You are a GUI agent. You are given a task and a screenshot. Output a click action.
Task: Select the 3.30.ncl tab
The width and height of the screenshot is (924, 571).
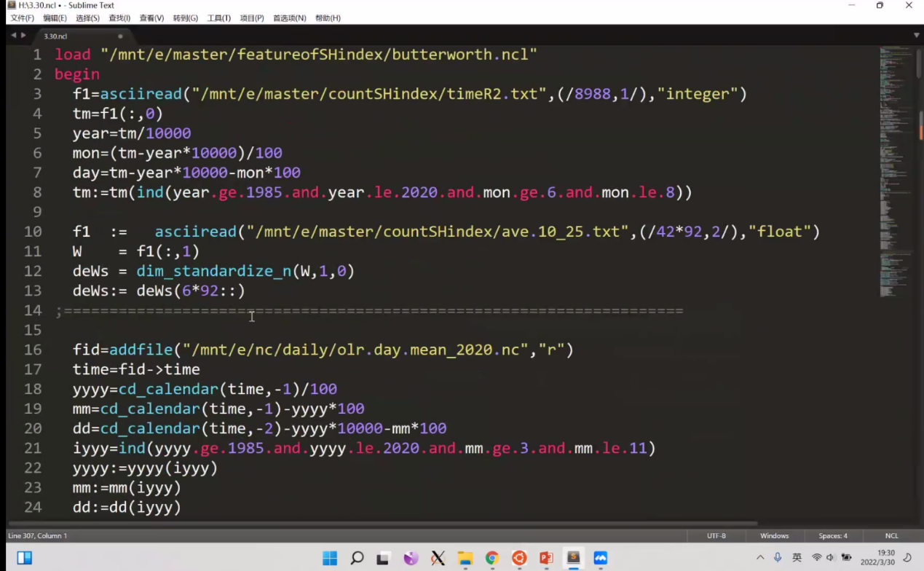click(x=55, y=36)
